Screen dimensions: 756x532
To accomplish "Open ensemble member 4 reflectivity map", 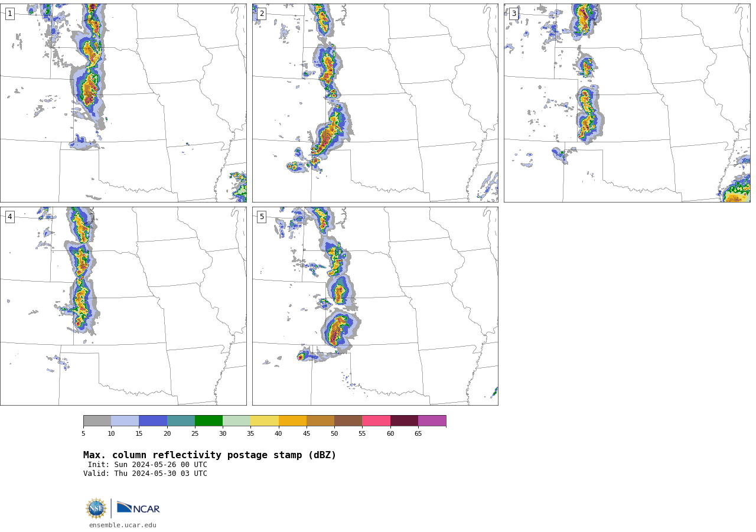I will point(123,306).
